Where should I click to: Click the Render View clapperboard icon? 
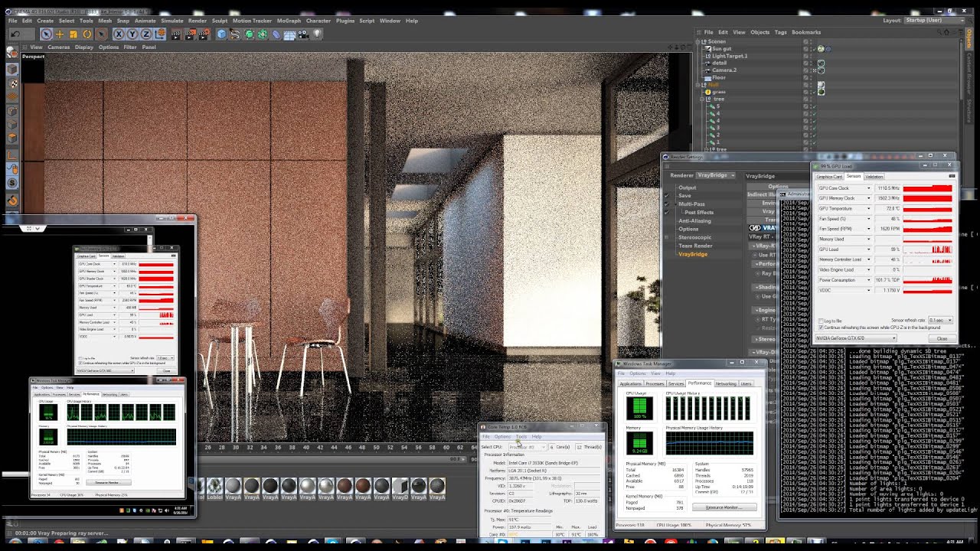176,34
